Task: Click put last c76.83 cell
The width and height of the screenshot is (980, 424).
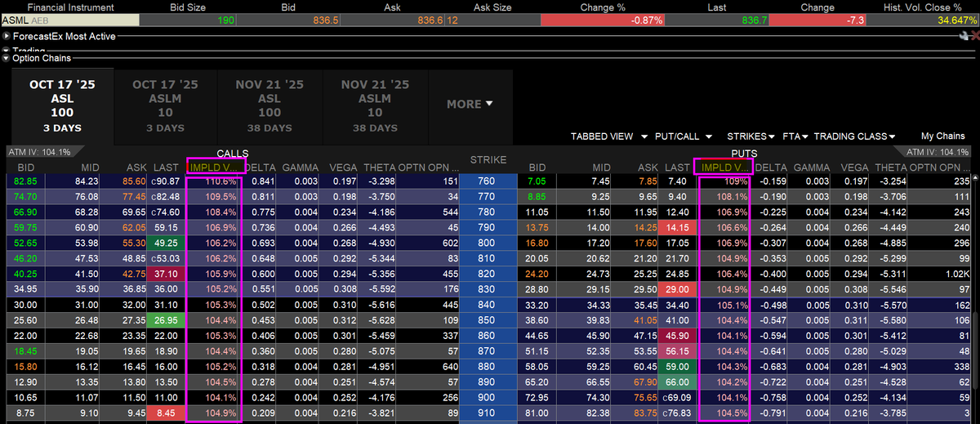Action: coord(677,413)
